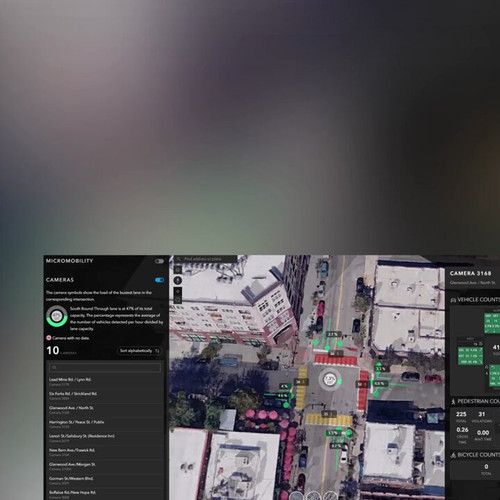
Task: Open the Sort alphabetically dropdown
Action: pos(140,351)
